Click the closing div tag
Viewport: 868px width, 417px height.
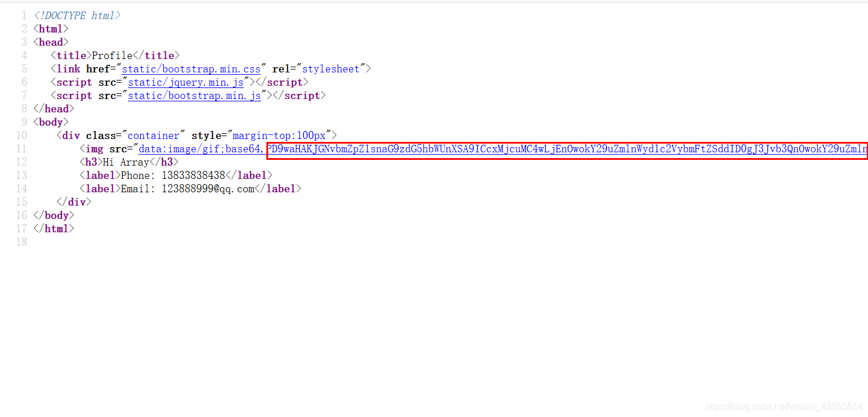[74, 202]
